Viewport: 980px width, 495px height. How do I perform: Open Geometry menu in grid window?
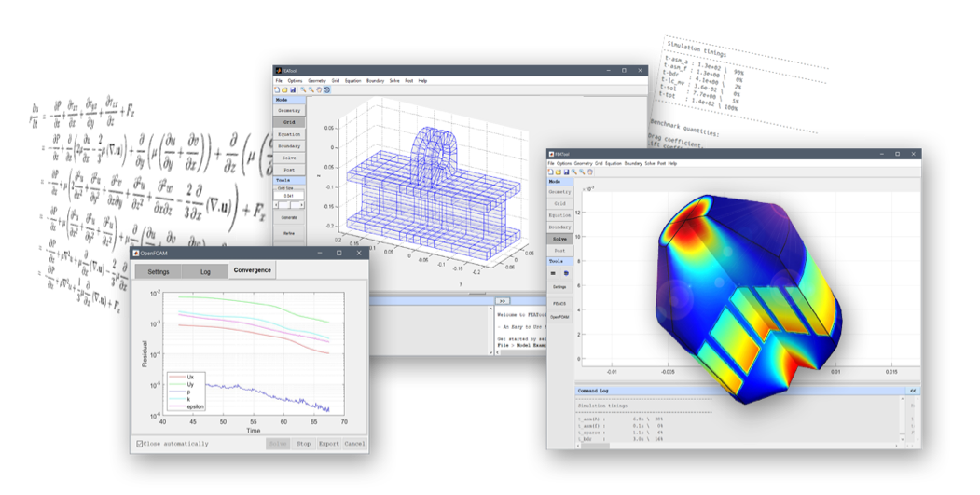pos(317,80)
